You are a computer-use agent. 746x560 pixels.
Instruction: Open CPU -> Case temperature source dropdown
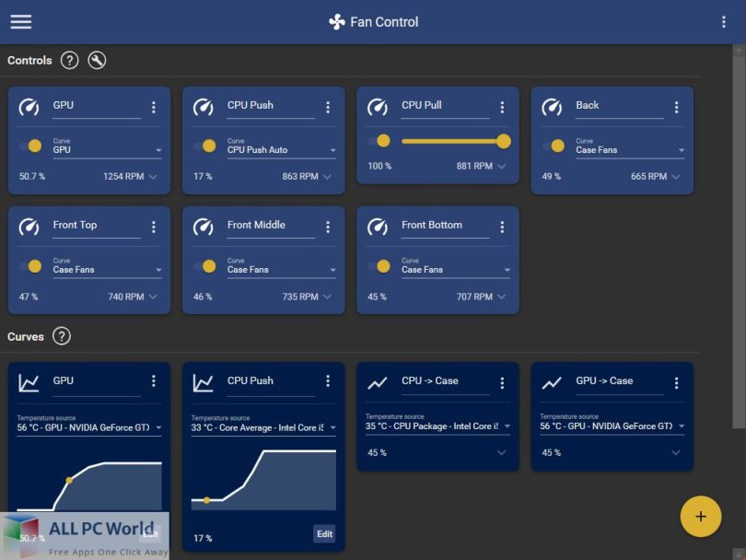point(438,424)
